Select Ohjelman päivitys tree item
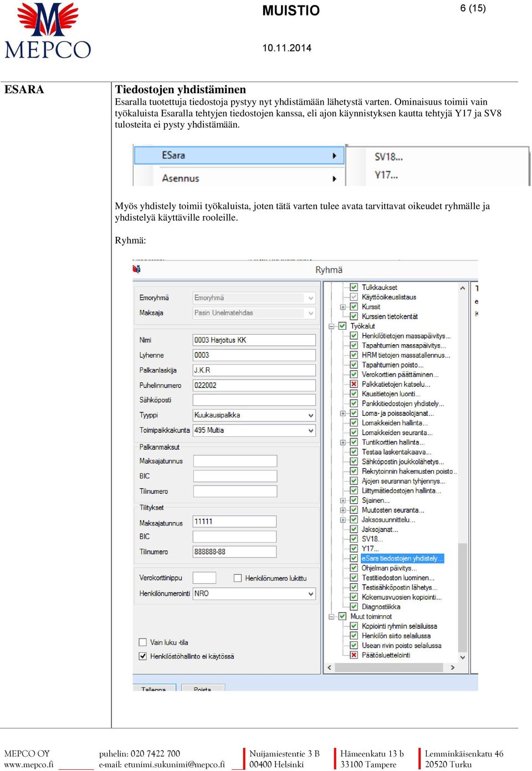This screenshot has height=771, width=532. coord(390,568)
